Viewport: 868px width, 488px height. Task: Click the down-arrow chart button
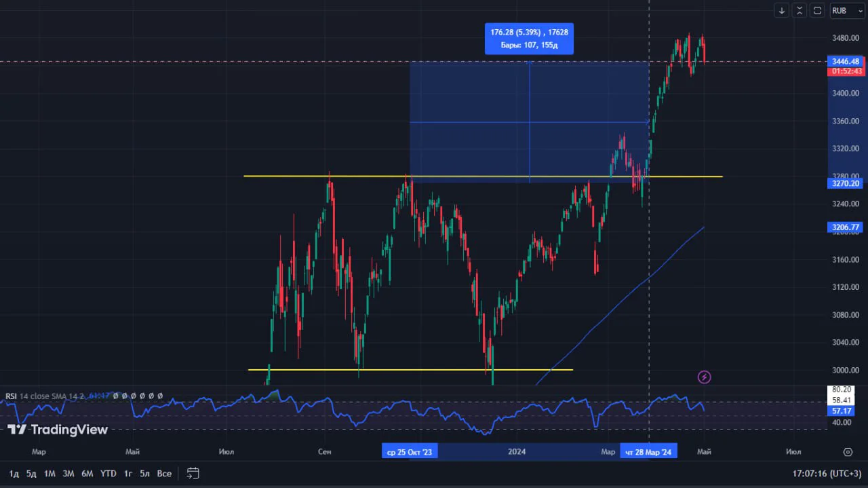click(782, 10)
